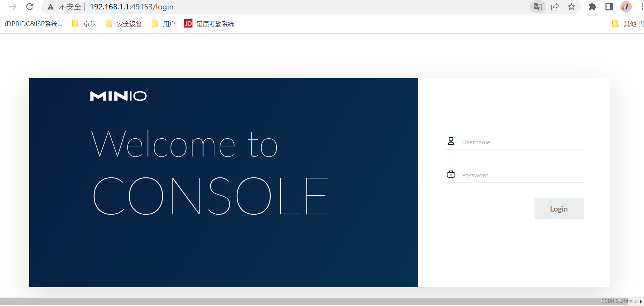Viewport: 644px width, 306px height.
Task: Open the 其他书签 folder
Action: click(x=628, y=24)
